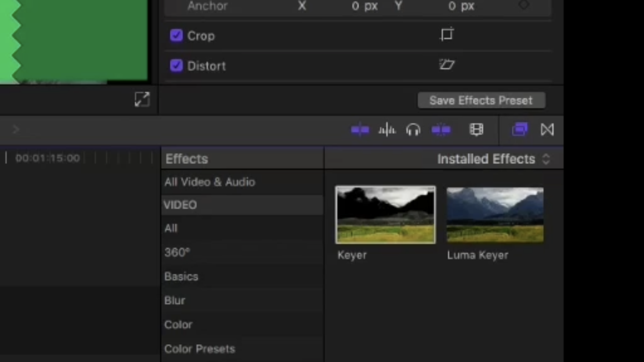Add a keyframe with the Anchor diamond

coord(524,6)
